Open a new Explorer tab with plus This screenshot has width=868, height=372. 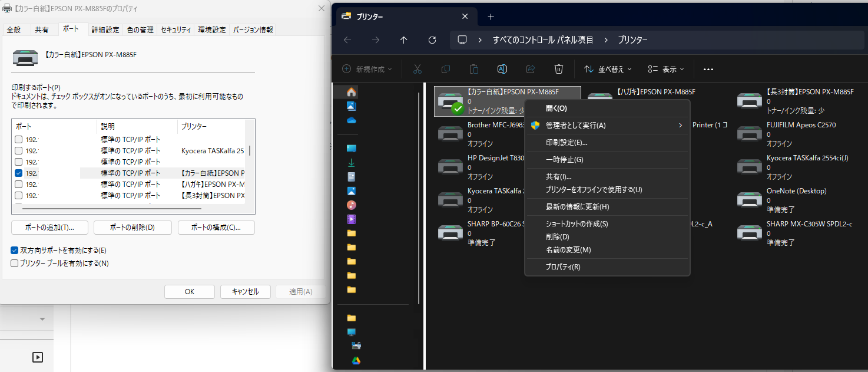click(491, 17)
